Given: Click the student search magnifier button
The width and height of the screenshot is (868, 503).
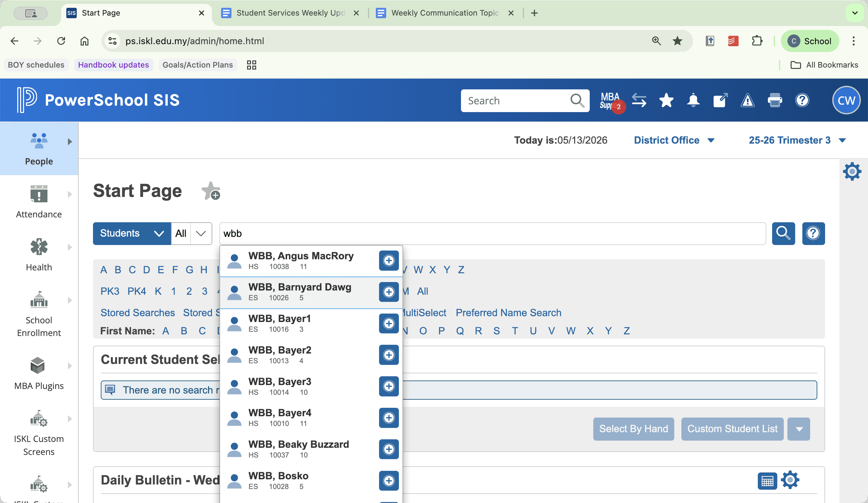Looking at the screenshot, I should tap(783, 233).
